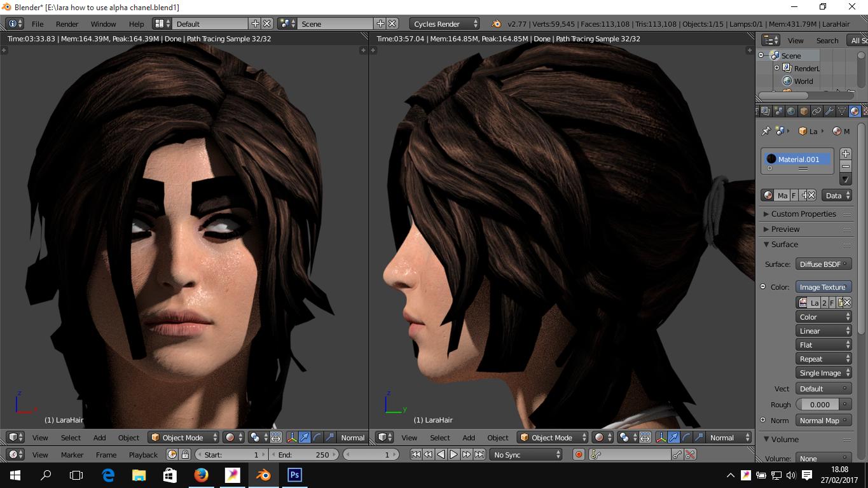Toggle lock time to other windows
This screenshot has height=488, width=868.
(185, 454)
